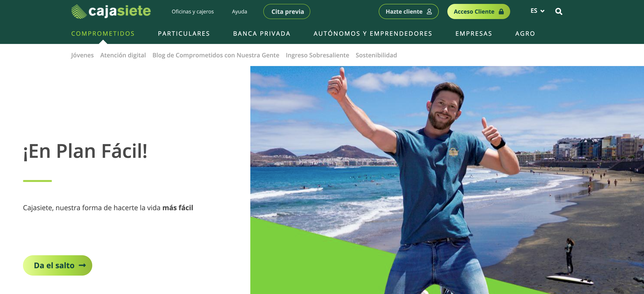Click the Cajasiete logo
This screenshot has height=294, width=644.
pos(111,11)
